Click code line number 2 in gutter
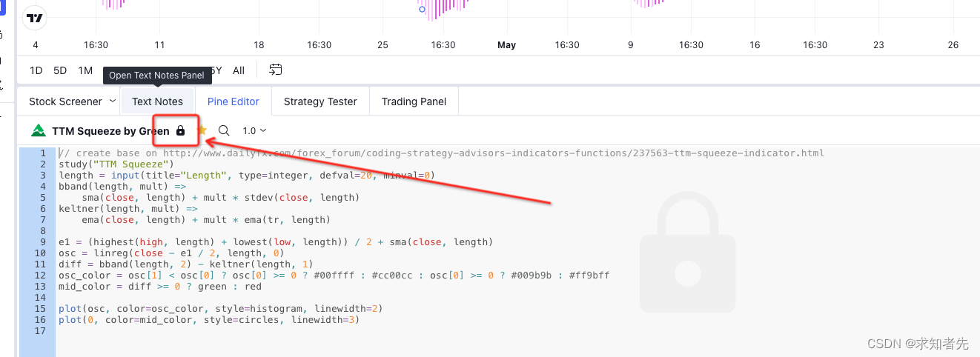Image resolution: width=980 pixels, height=357 pixels. tap(43, 164)
